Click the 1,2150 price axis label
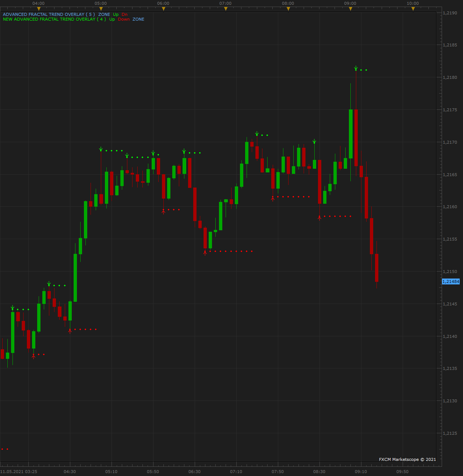The image size is (463, 476). click(x=450, y=272)
